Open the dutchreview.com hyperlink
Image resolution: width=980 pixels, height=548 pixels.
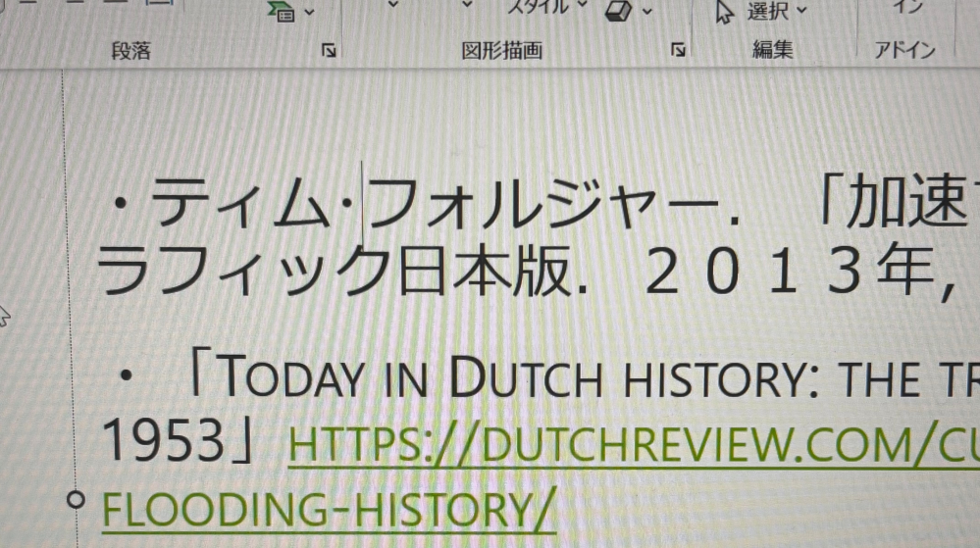634,444
